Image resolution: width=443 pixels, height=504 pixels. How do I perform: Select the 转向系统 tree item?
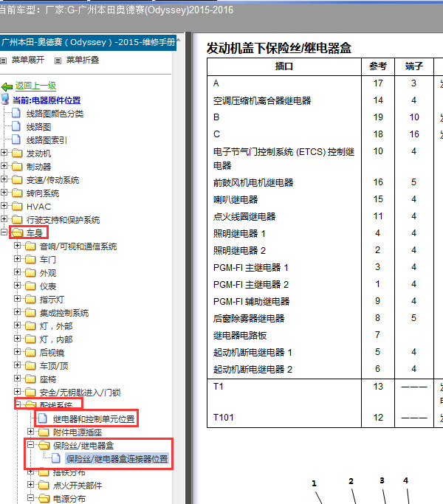click(x=43, y=193)
